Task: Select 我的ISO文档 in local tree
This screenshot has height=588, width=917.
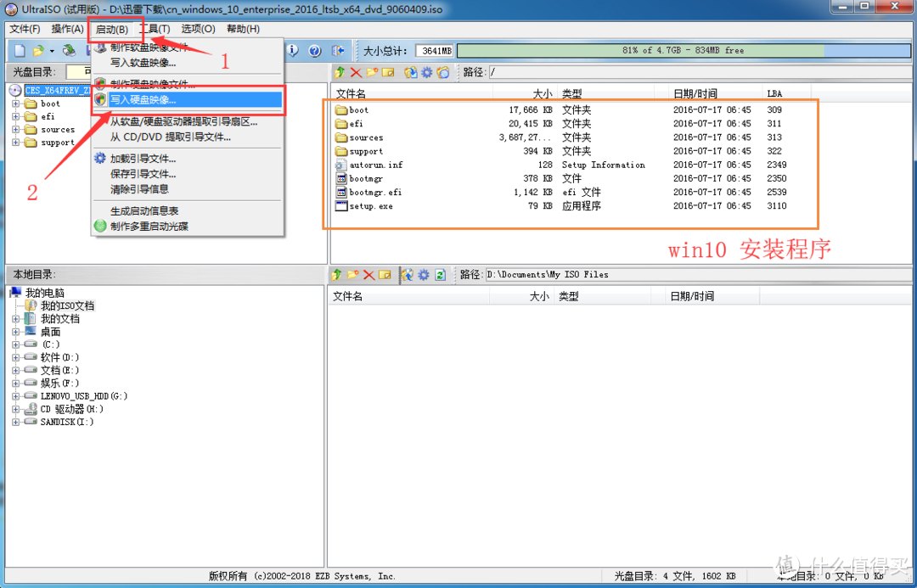Action: [67, 305]
